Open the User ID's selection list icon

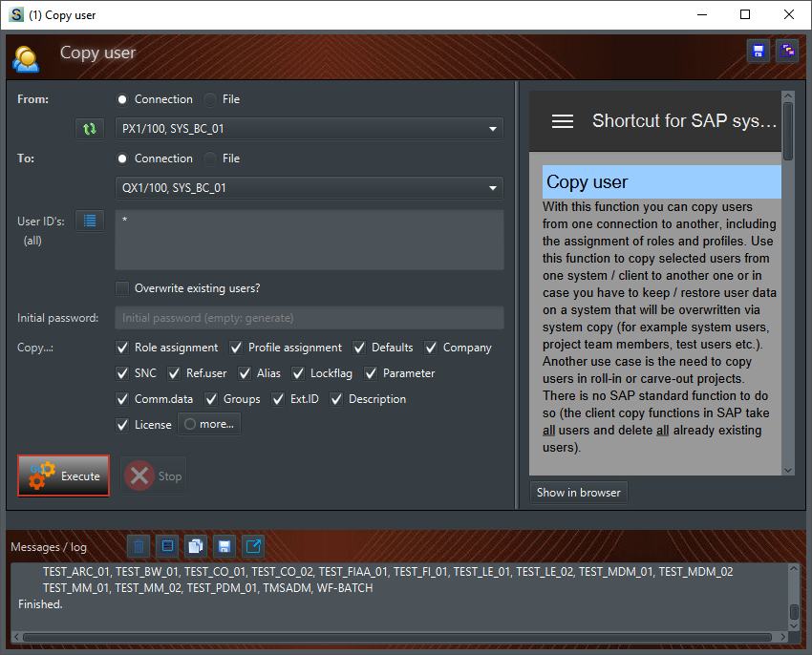tap(90, 221)
